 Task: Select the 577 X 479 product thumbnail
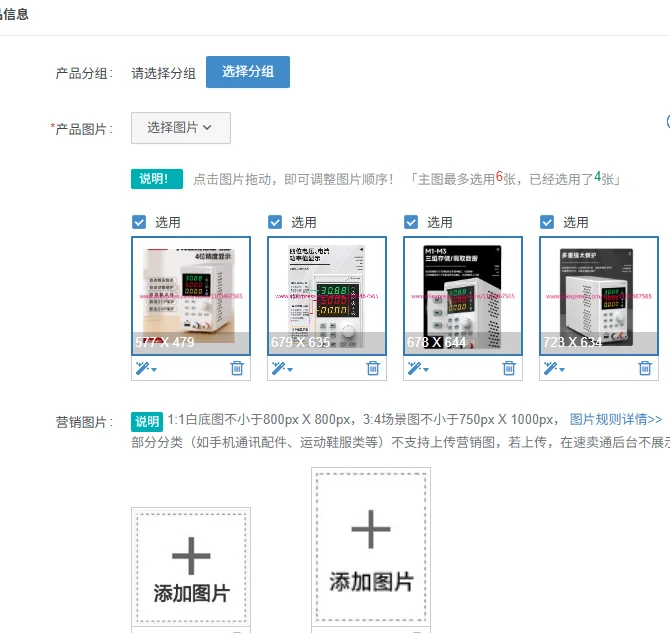191,296
